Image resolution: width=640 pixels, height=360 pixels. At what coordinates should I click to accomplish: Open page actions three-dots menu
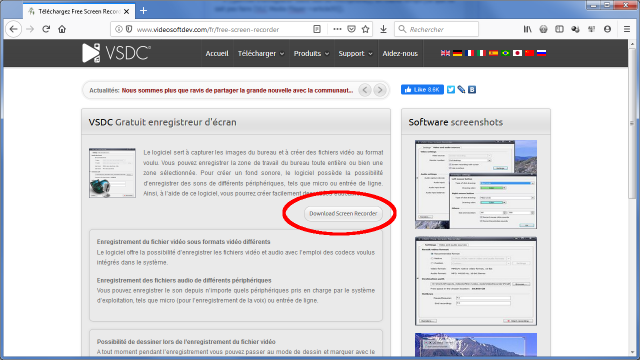[x=337, y=29]
